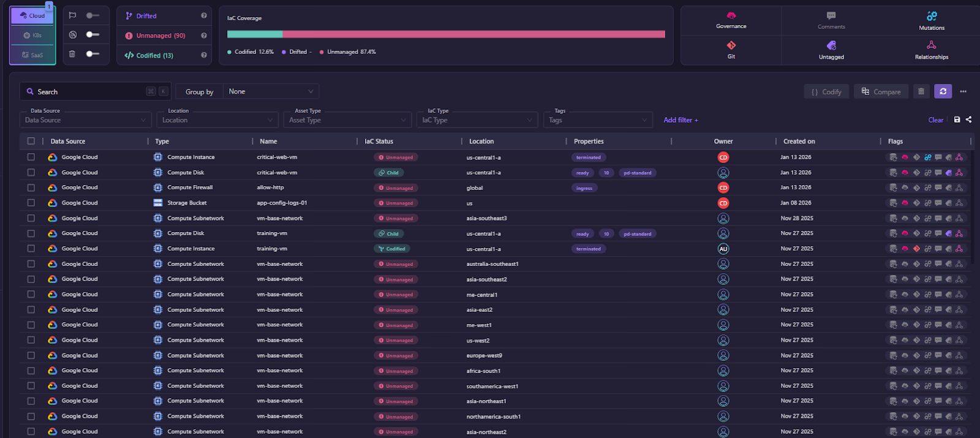The width and height of the screenshot is (980, 438).
Task: Click the help icon beside Drifted
Action: pyautogui.click(x=204, y=16)
